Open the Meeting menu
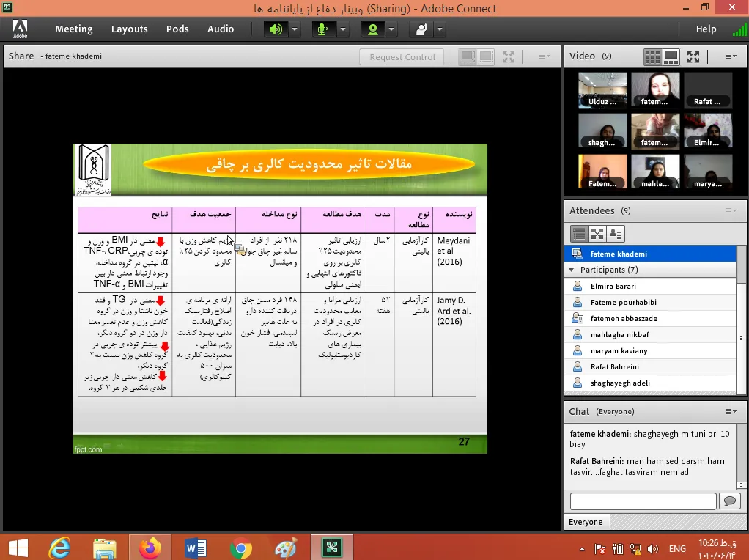Image resolution: width=749 pixels, height=560 pixels. coord(73,29)
